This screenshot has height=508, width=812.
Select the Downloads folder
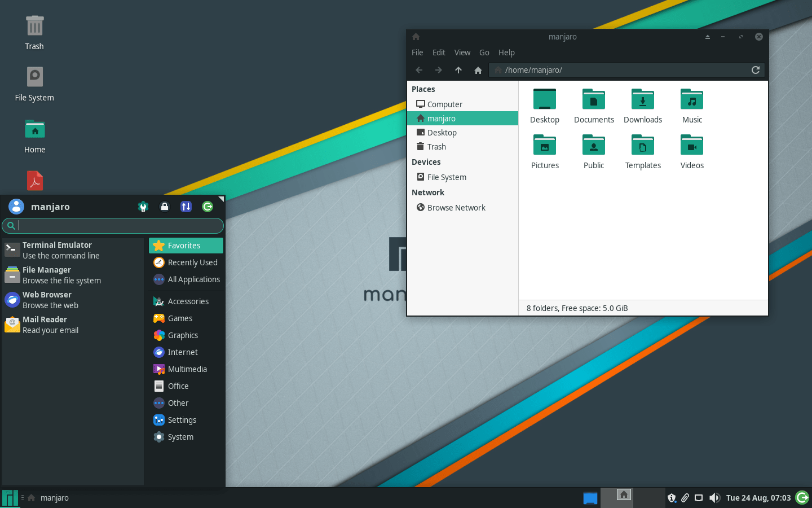[x=643, y=106]
